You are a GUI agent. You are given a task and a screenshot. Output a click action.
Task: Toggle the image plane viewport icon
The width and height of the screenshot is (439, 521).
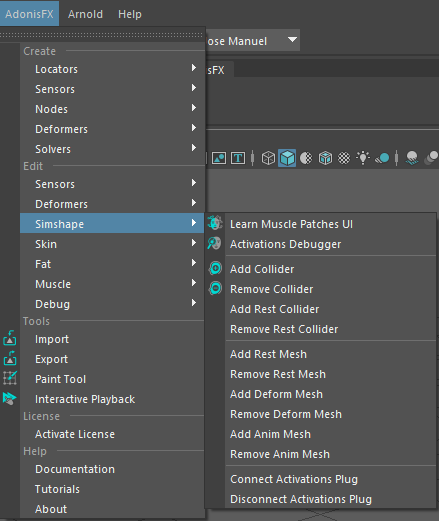click(x=219, y=158)
